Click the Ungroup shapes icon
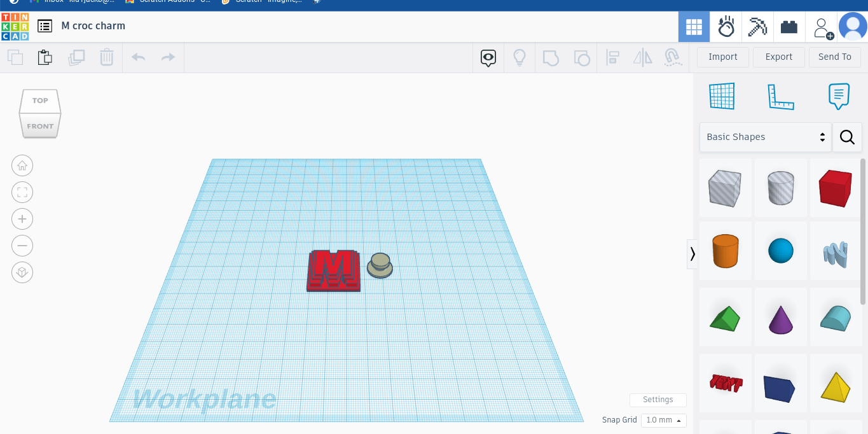The image size is (868, 434). pyautogui.click(x=582, y=58)
